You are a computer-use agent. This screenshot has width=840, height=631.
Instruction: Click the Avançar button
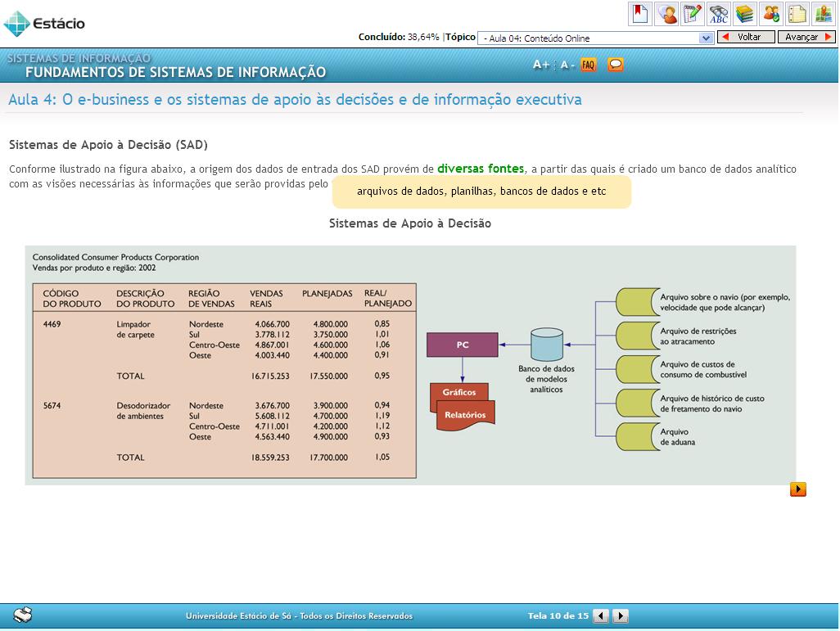click(x=806, y=37)
